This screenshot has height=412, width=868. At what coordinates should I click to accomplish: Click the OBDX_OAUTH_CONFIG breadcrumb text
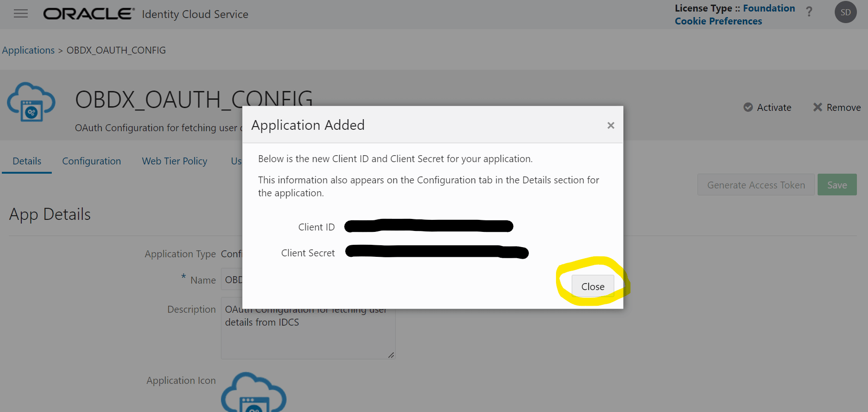[x=116, y=50]
